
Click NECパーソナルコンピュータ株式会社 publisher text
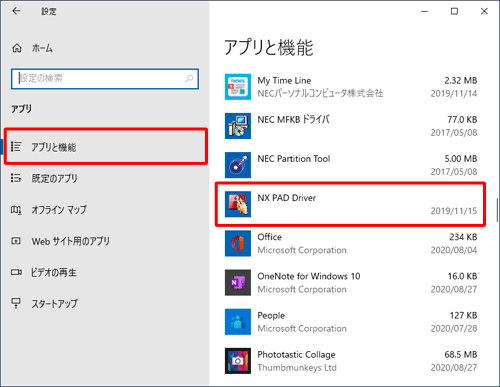coord(320,93)
